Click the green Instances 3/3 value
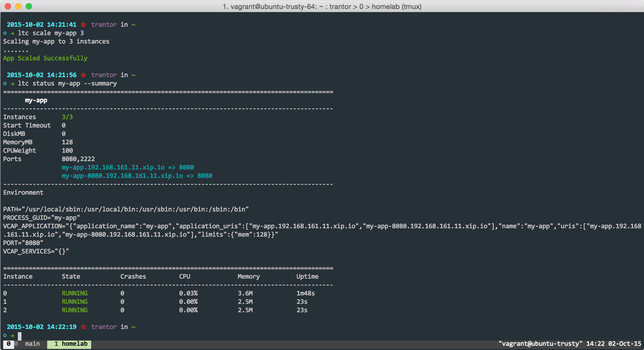Screen dimensions: 644x350 coord(67,117)
